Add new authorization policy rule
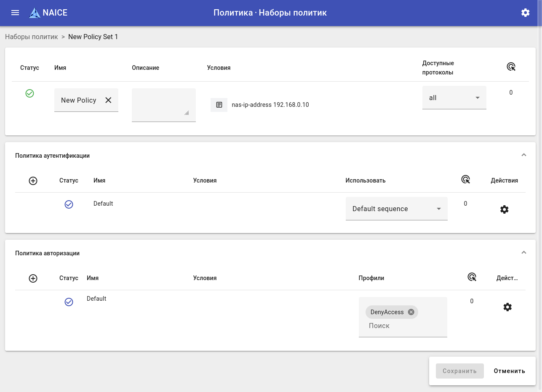 [x=33, y=278]
